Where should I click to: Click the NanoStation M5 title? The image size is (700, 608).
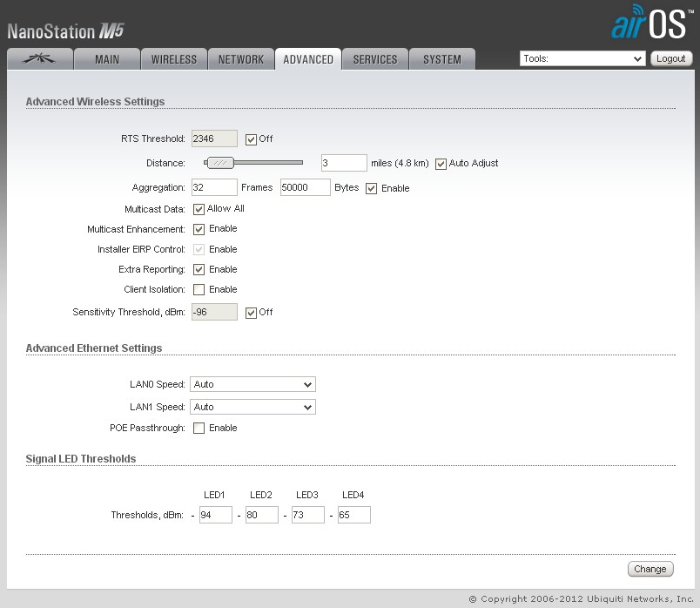point(65,31)
